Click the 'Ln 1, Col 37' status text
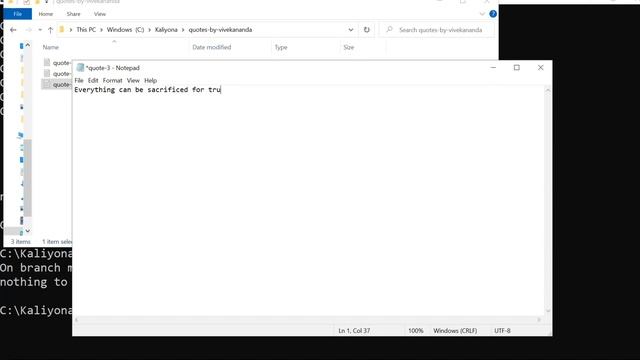The width and height of the screenshot is (640, 360). coord(354,331)
